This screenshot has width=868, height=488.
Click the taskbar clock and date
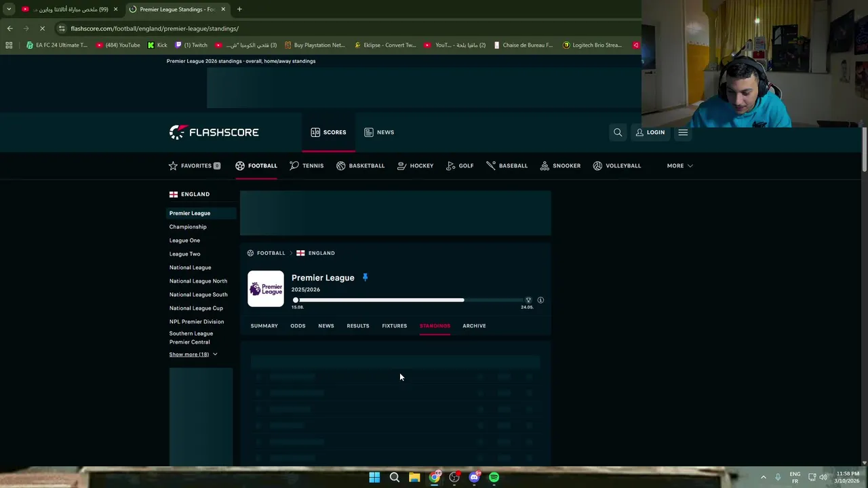coord(848,477)
